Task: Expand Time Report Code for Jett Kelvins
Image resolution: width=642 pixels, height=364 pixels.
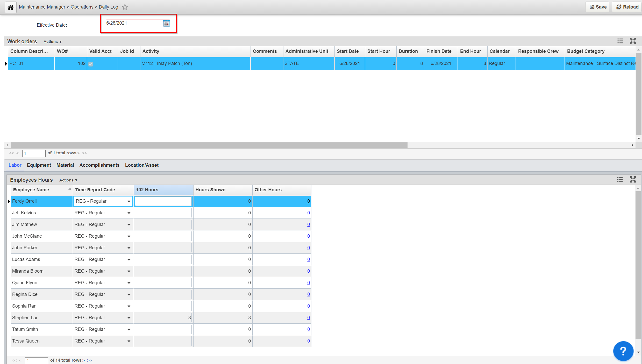Action: (x=129, y=213)
